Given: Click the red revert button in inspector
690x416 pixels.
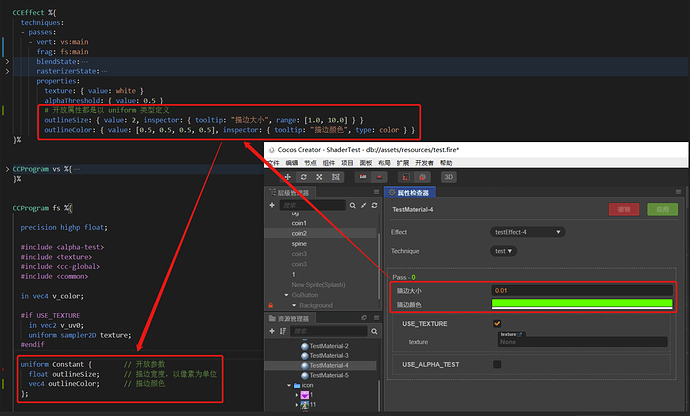Looking at the screenshot, I should [624, 209].
